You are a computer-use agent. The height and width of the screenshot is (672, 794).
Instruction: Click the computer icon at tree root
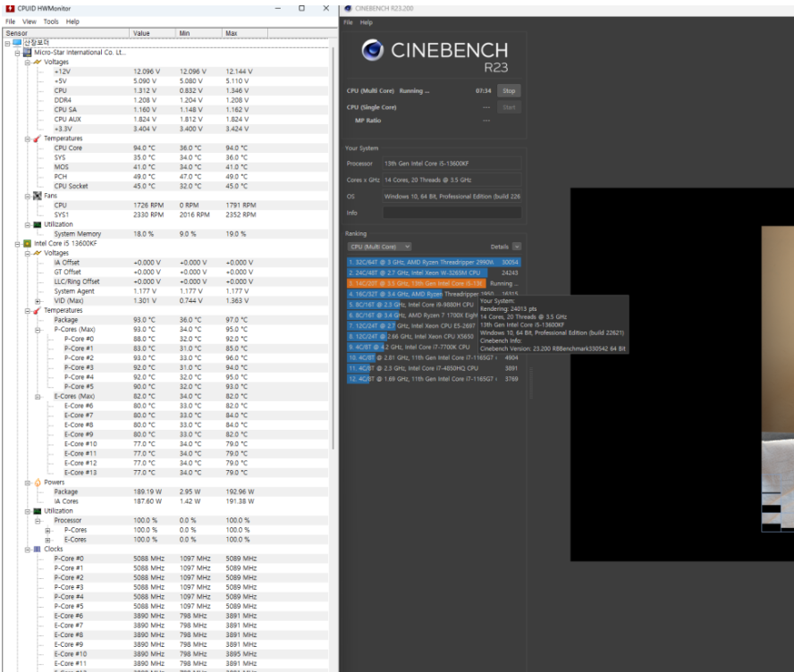tap(17, 43)
